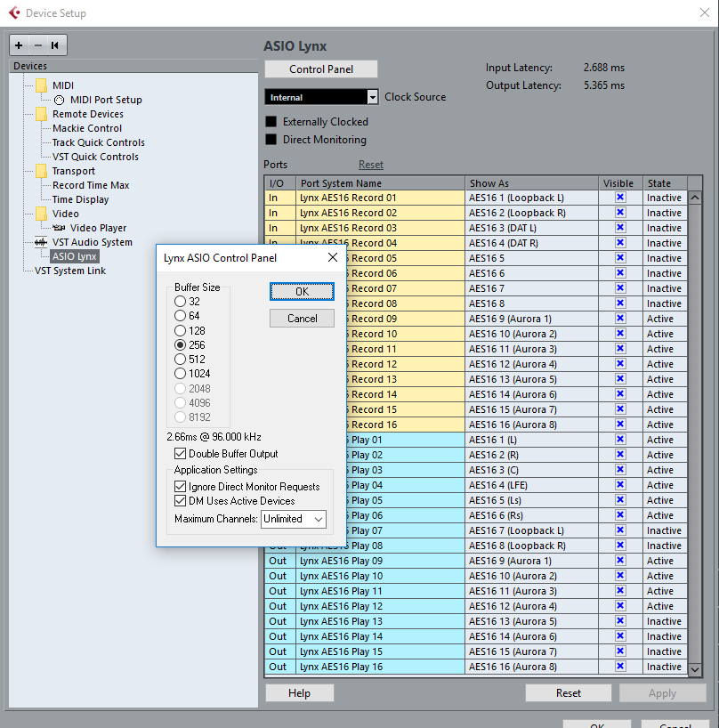Viewport: 719px width, 728px height.
Task: Select MIDI Port Setup in device tree
Action: tap(106, 100)
